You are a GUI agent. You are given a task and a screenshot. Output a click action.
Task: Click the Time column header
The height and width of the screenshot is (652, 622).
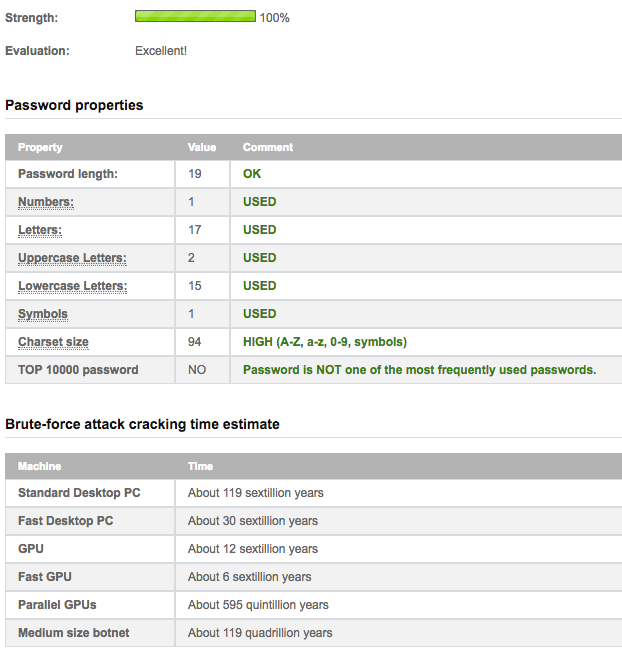pos(200,466)
